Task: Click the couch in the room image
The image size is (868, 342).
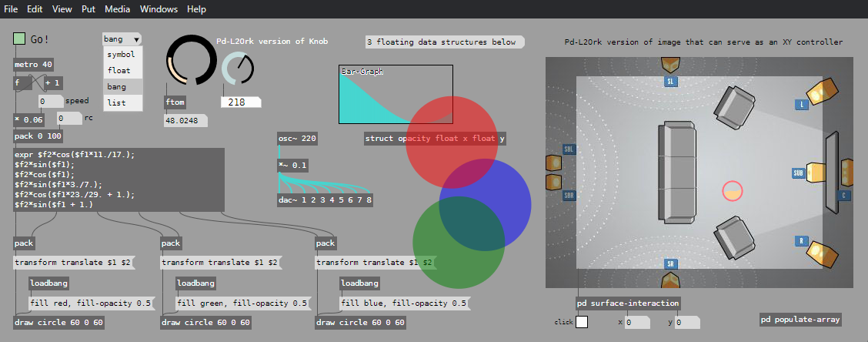Action: pyautogui.click(x=677, y=173)
